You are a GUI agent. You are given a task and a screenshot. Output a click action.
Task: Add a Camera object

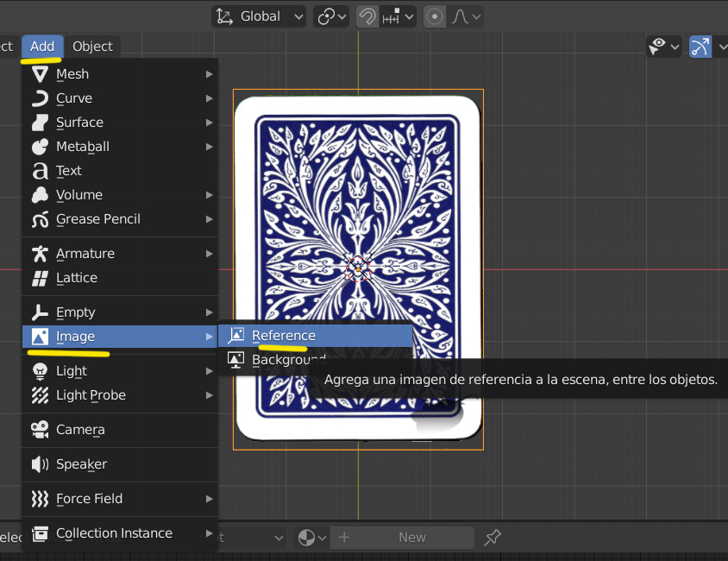point(120,430)
